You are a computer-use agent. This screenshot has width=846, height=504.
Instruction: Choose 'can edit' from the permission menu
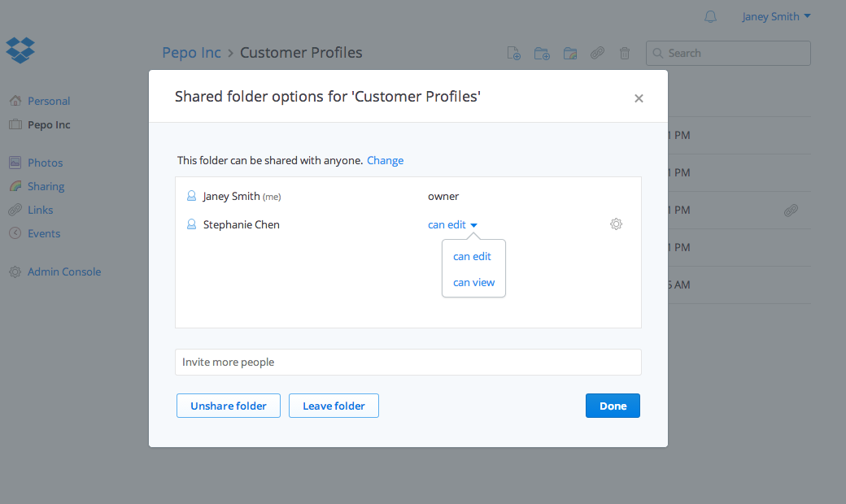click(472, 257)
